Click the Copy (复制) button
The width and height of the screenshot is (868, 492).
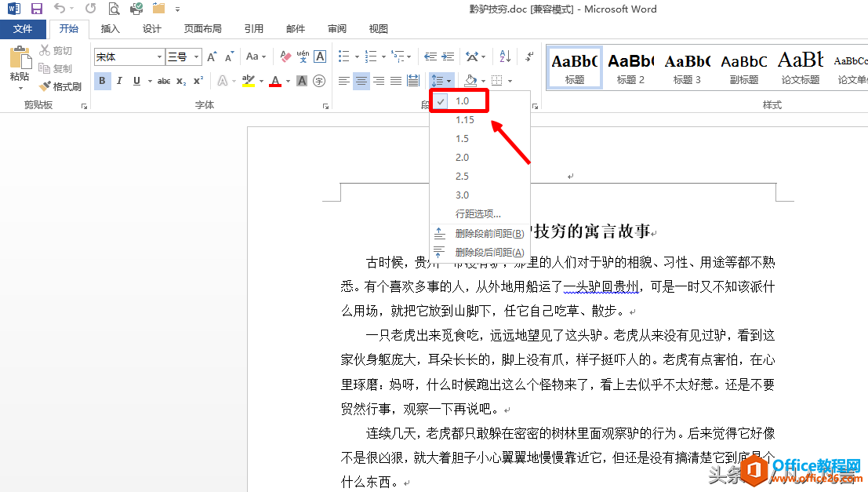pyautogui.click(x=56, y=69)
